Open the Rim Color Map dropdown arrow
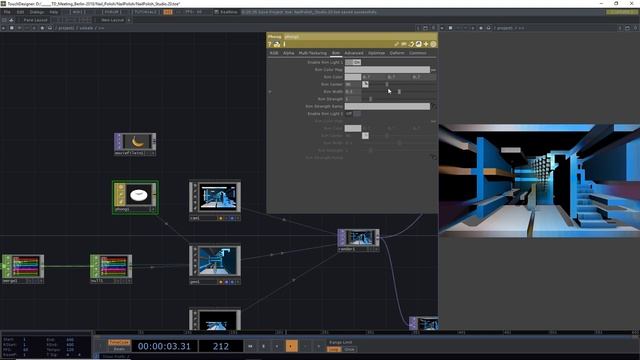The image size is (640, 360). click(x=433, y=70)
